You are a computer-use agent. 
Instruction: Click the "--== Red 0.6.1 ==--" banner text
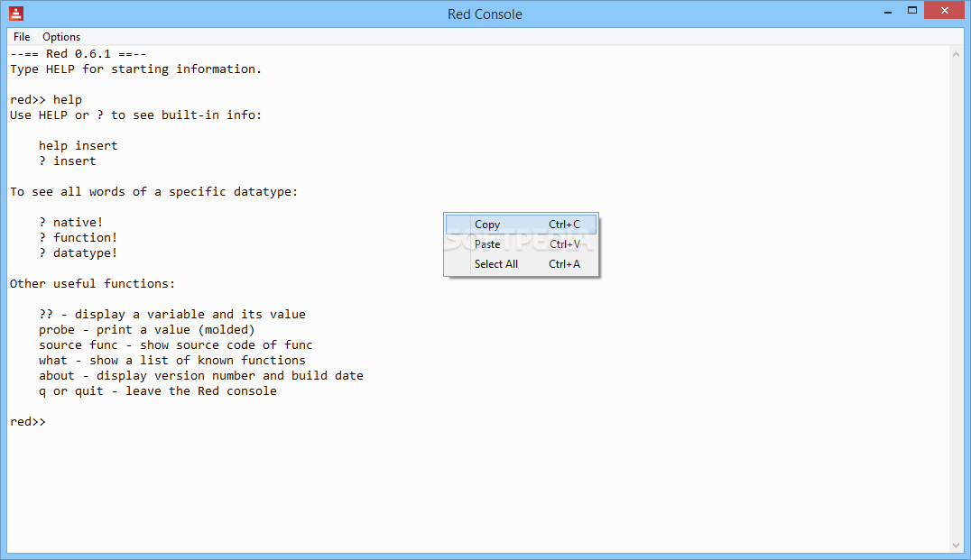[x=78, y=54]
